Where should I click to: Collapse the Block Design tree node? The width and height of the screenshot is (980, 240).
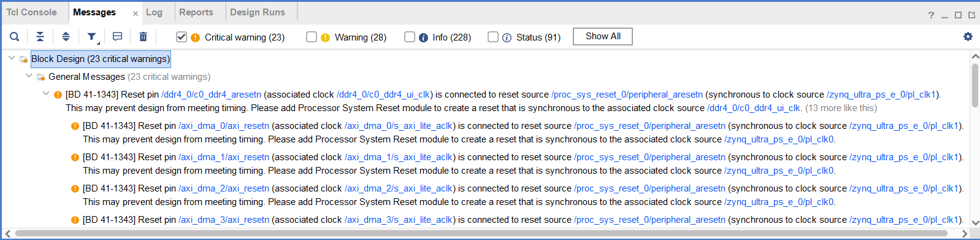point(11,58)
